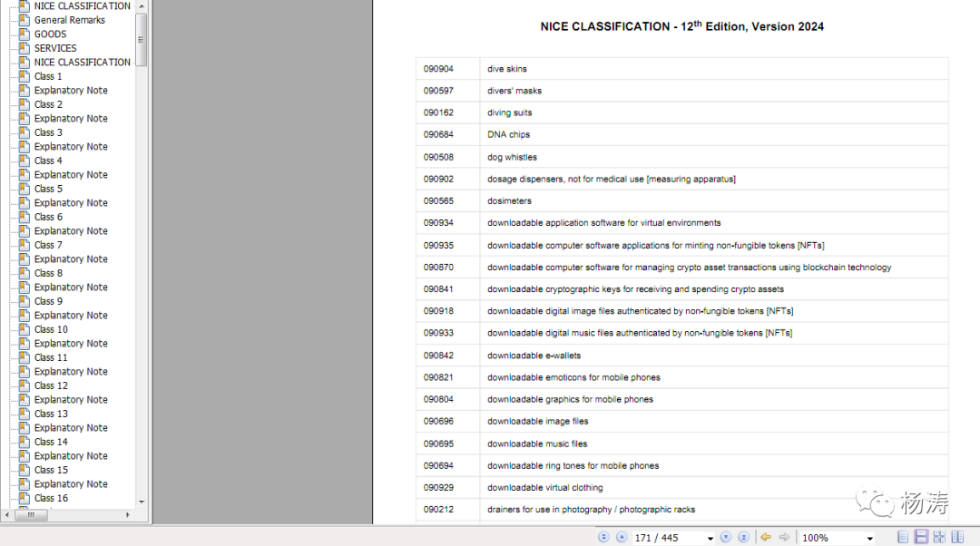Image resolution: width=980 pixels, height=546 pixels.
Task: Click "diving suits" entry
Action: (509, 113)
